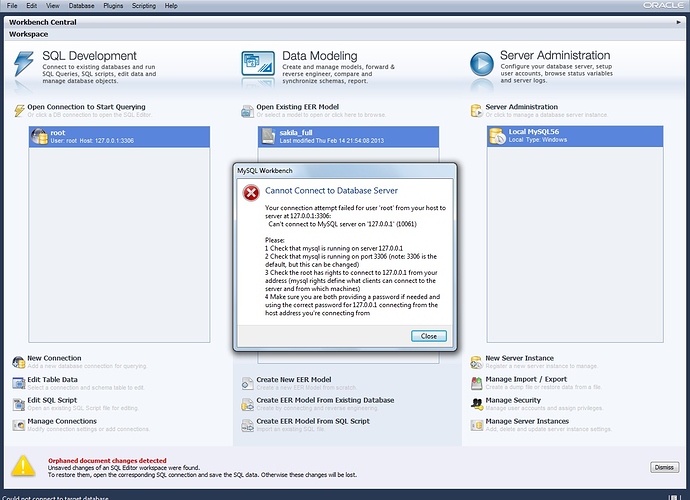Click the yellow warning triangle icon

tap(23, 466)
